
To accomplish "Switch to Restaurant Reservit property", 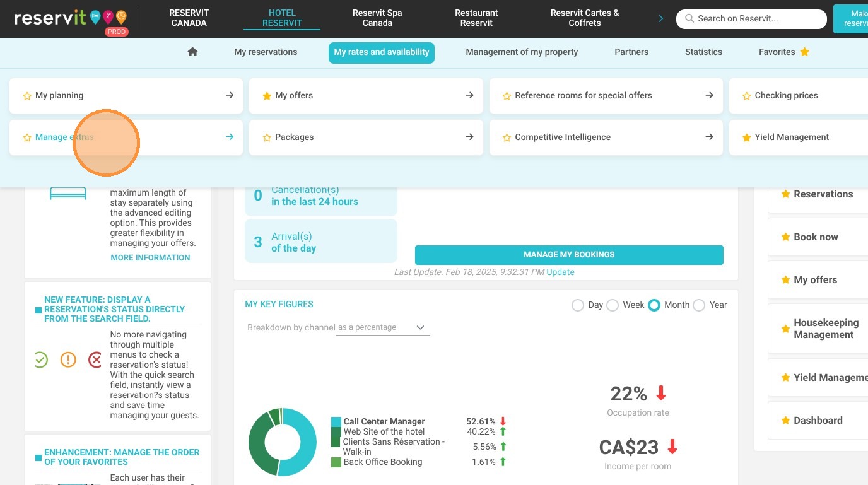I will (476, 18).
